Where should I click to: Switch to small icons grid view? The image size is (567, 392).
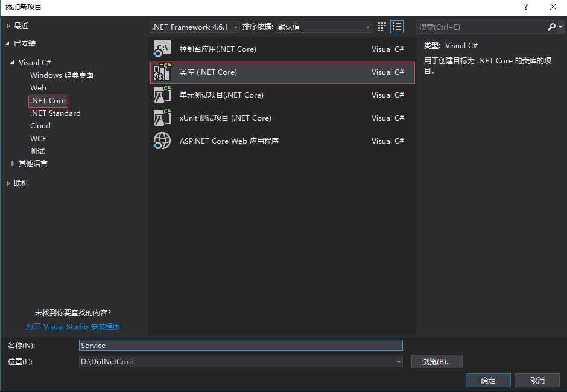coord(381,27)
